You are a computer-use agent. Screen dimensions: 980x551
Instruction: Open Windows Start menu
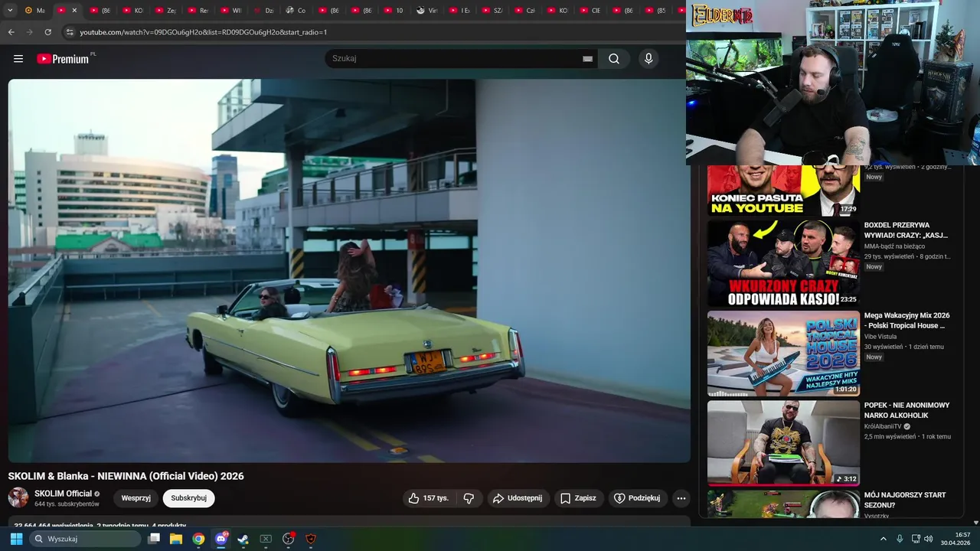click(16, 539)
